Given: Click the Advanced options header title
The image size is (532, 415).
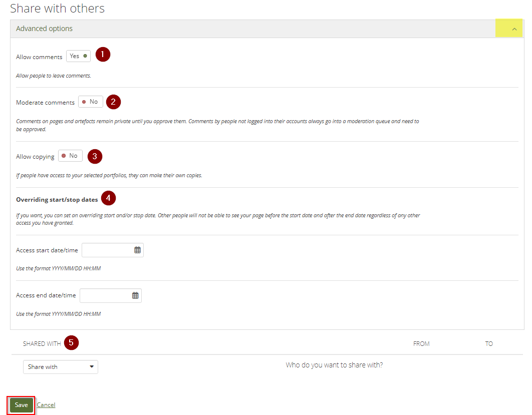Looking at the screenshot, I should point(44,29).
